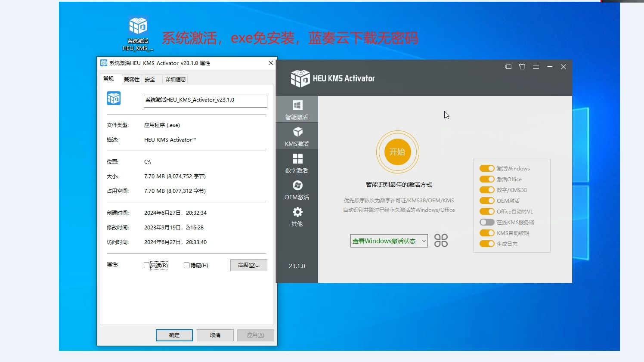Screen dimensions: 644x362
Task: Enable the 在线KMS服务器 switch
Action: [x=487, y=222]
